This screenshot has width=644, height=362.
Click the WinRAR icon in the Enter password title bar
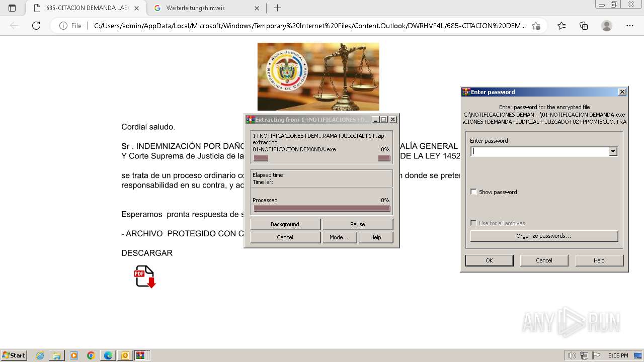pos(466,92)
